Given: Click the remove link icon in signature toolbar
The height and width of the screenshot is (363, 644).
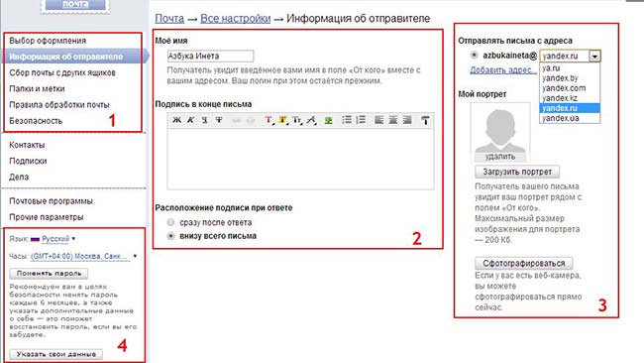Looking at the screenshot, I should tap(250, 120).
